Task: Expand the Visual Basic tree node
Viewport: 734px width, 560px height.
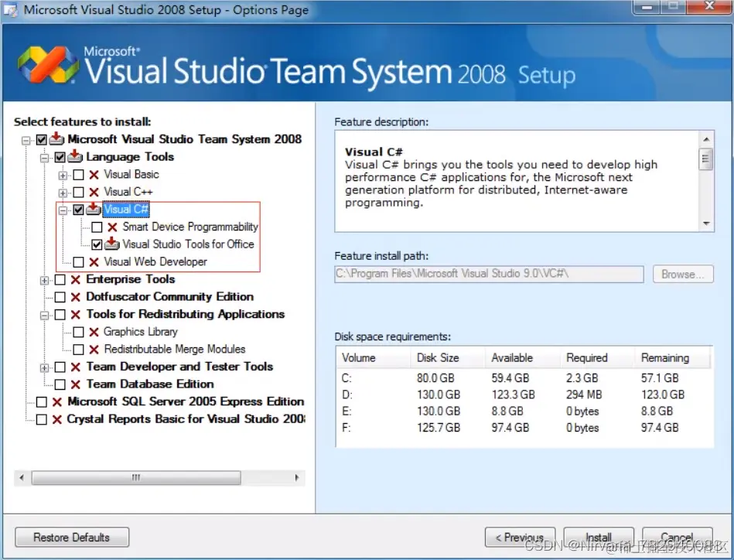Action: 63,176
